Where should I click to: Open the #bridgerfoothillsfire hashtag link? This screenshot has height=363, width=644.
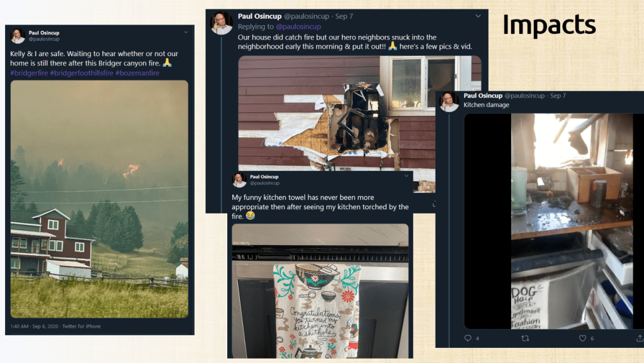pyautogui.click(x=81, y=72)
